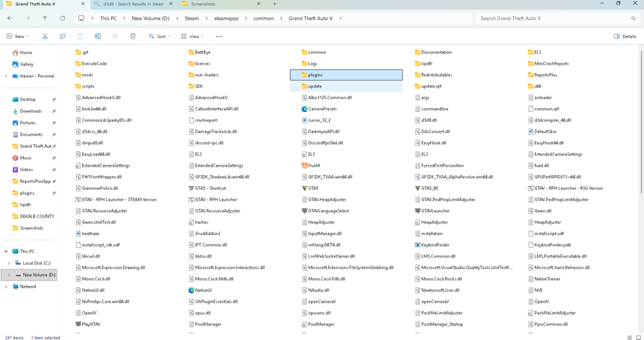
Task: Toggle the Details pane button
Action: [x=625, y=36]
